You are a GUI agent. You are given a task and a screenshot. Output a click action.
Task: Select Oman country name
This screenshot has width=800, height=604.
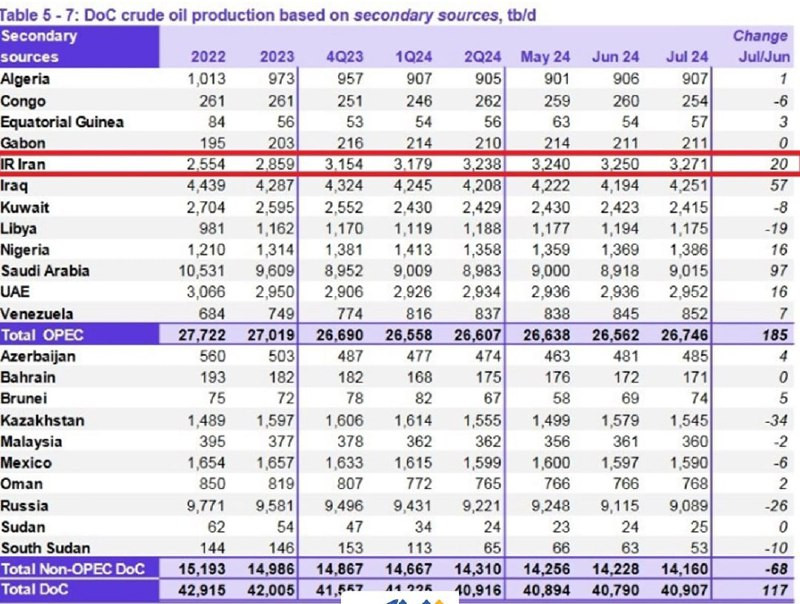pos(21,484)
